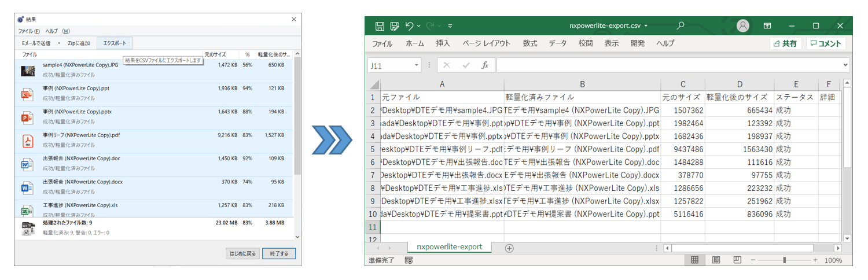Select the nxpowerlite-export sheet tab
868x280 pixels.
[449, 247]
